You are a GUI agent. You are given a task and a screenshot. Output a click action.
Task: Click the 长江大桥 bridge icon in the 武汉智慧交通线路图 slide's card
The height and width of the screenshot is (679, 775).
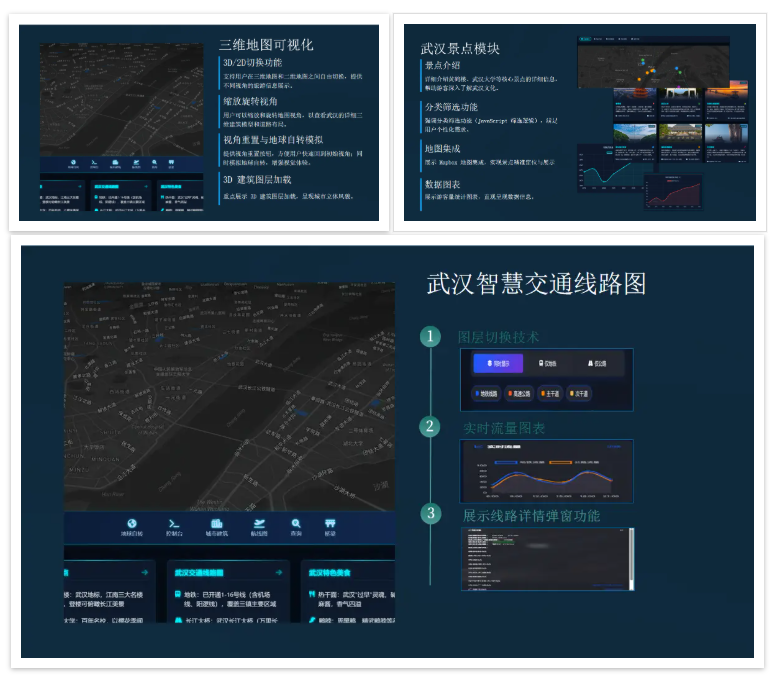click(178, 620)
